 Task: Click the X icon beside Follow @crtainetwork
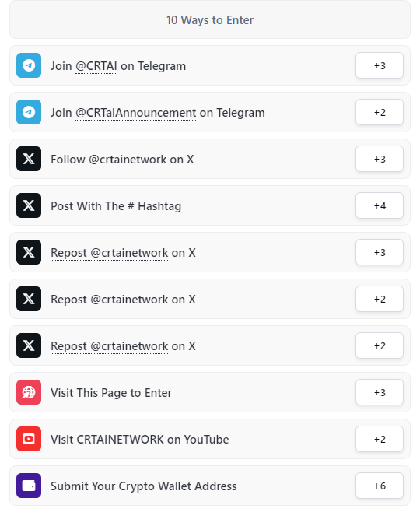29,159
